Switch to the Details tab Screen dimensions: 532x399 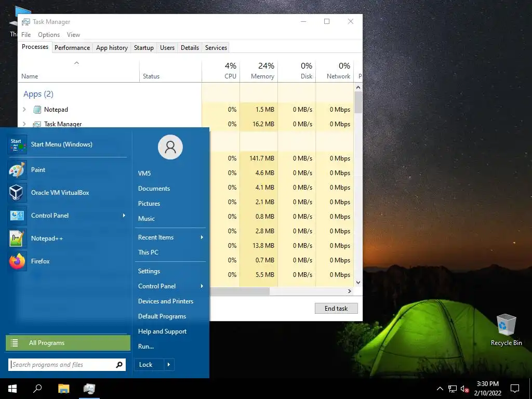coord(190,48)
